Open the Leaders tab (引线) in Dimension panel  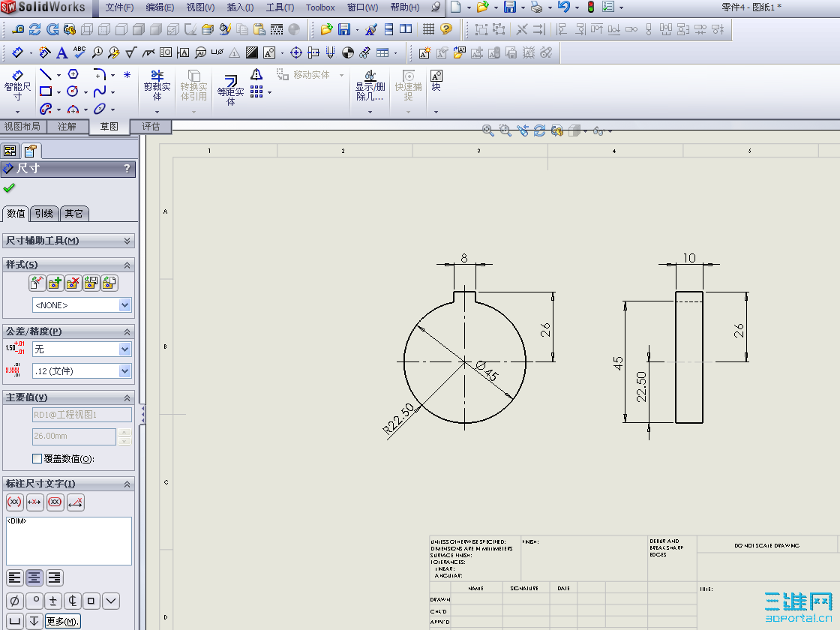44,213
